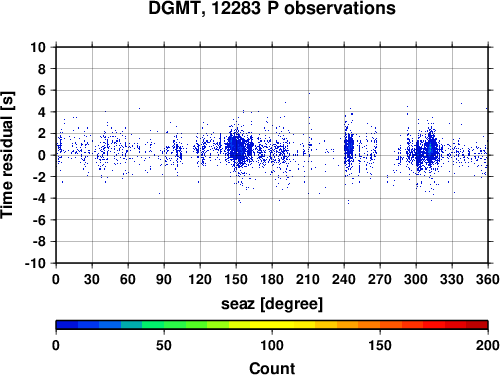
Task: Click the outlier point near 210 degrees above 5
Action: (309, 93)
